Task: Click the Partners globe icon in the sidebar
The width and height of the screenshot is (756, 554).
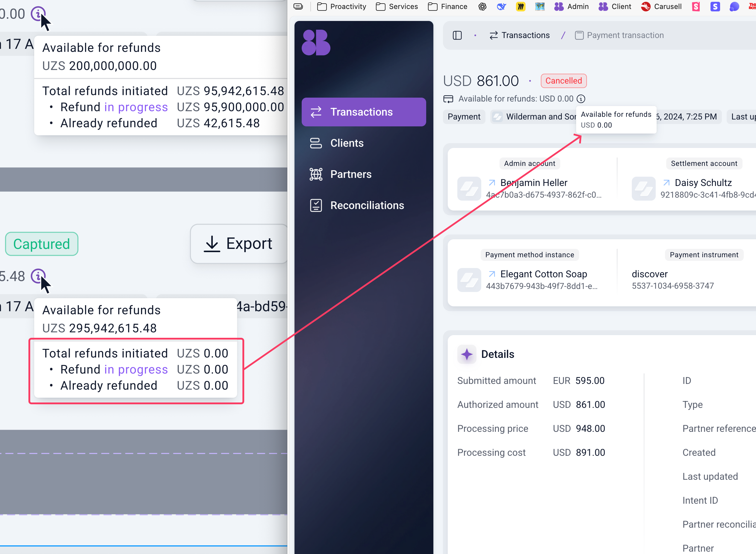Action: click(x=316, y=174)
